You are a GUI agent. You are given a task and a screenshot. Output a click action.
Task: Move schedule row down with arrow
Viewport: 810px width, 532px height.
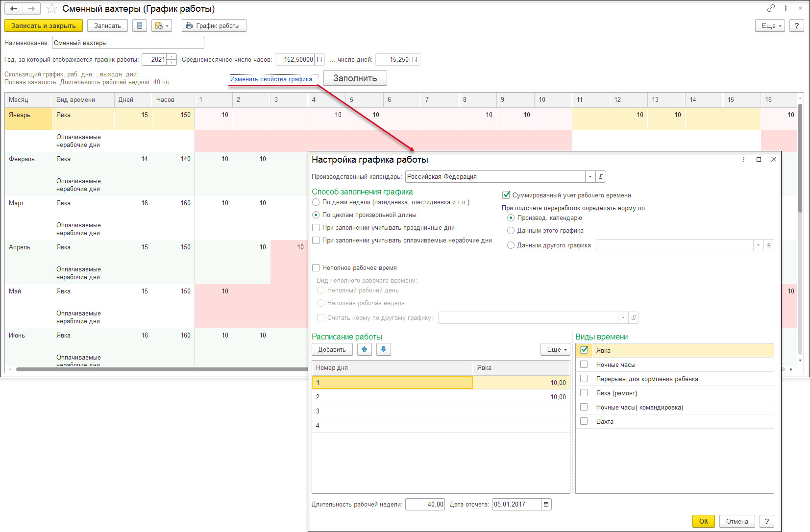pyautogui.click(x=383, y=349)
